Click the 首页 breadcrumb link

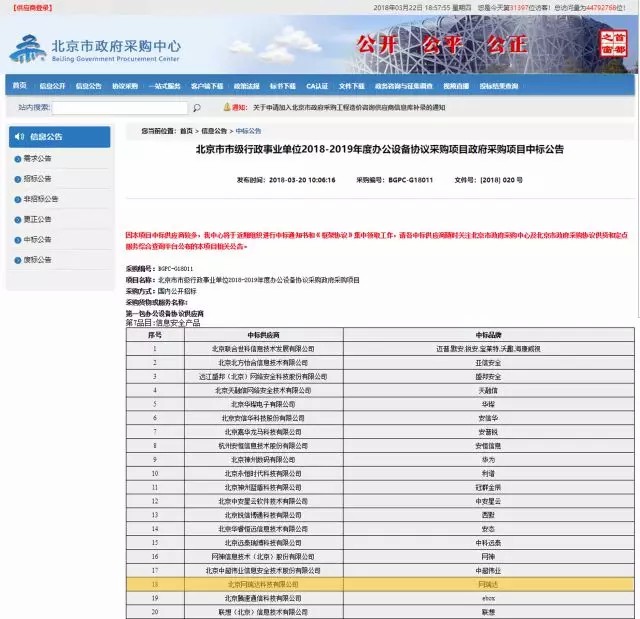click(186, 131)
